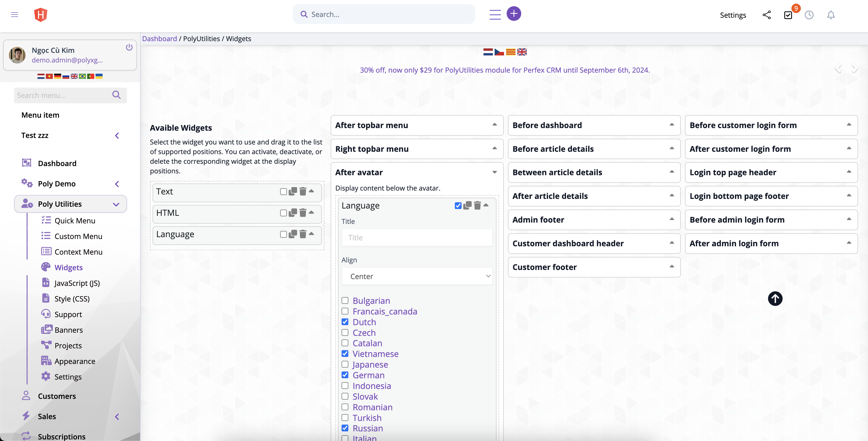The width and height of the screenshot is (868, 441).
Task: Expand the Admin footer panel
Action: (594, 220)
